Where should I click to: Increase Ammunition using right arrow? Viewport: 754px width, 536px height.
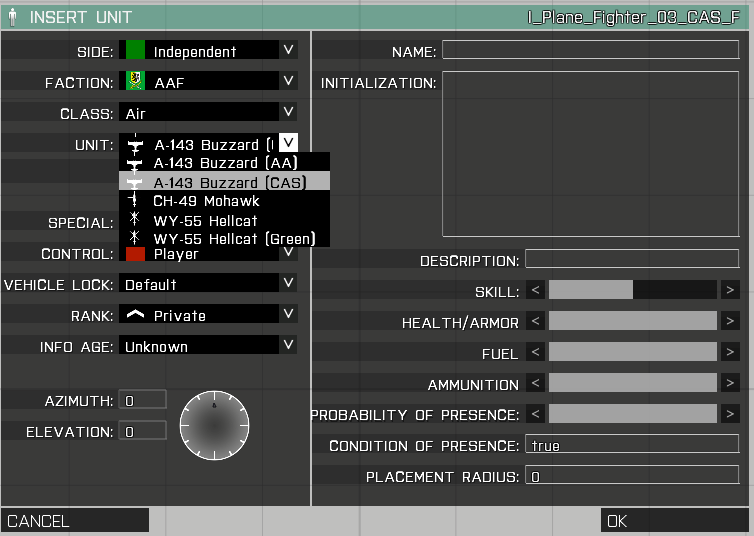tap(732, 383)
